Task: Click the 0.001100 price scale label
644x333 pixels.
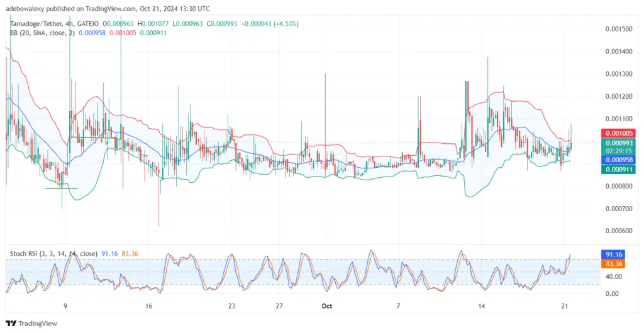Action: coord(618,119)
